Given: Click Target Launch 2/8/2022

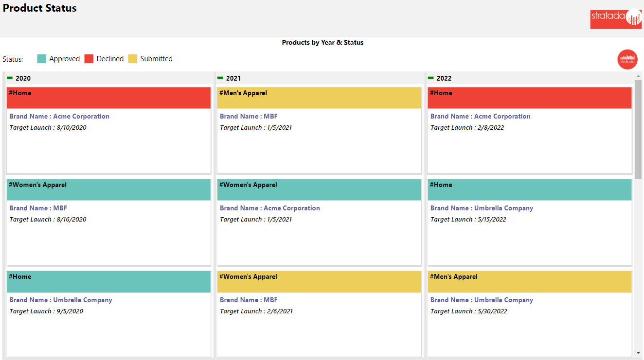Looking at the screenshot, I should (467, 128).
